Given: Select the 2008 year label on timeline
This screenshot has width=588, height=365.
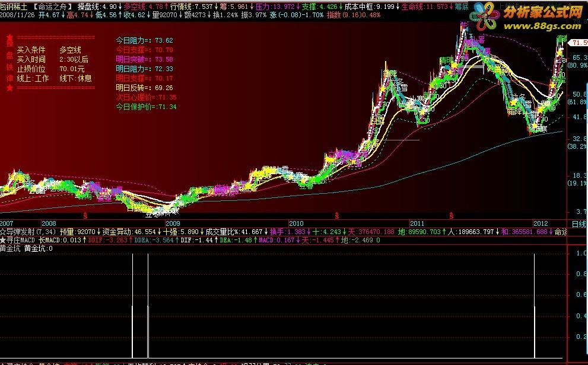Looking at the screenshot, I should [49, 223].
